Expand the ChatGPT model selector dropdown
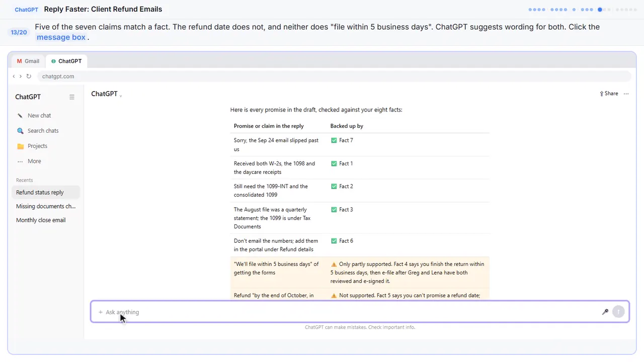The image size is (644, 362). coord(107,94)
